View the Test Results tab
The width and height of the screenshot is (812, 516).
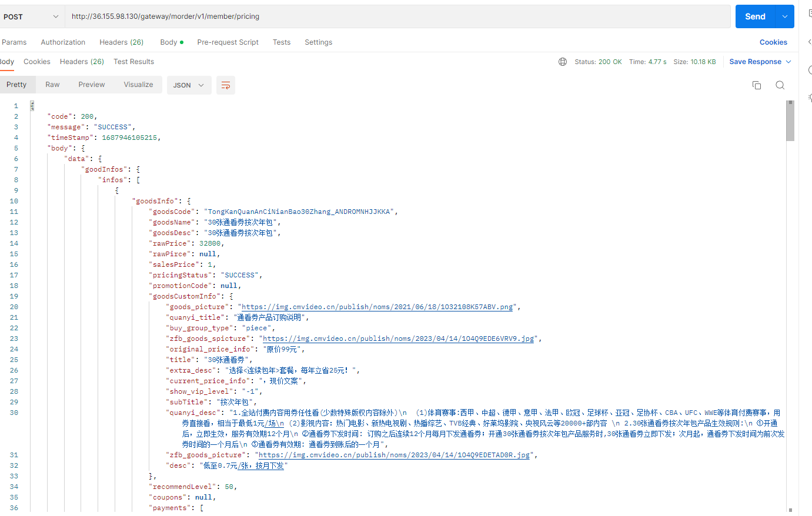point(133,62)
